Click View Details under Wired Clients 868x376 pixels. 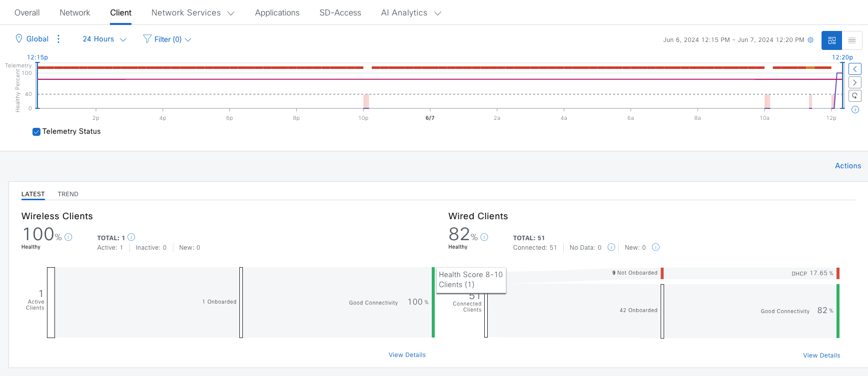tap(821, 356)
